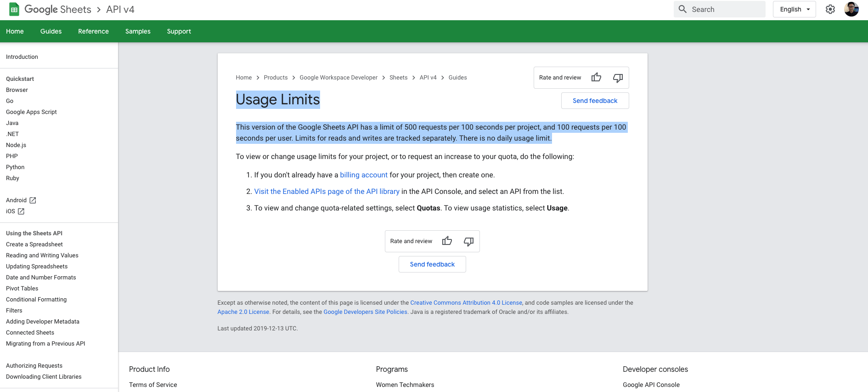Open Creative Commons Attribution 4.0 License link
Viewport: 868px width, 392px height.
pos(466,303)
